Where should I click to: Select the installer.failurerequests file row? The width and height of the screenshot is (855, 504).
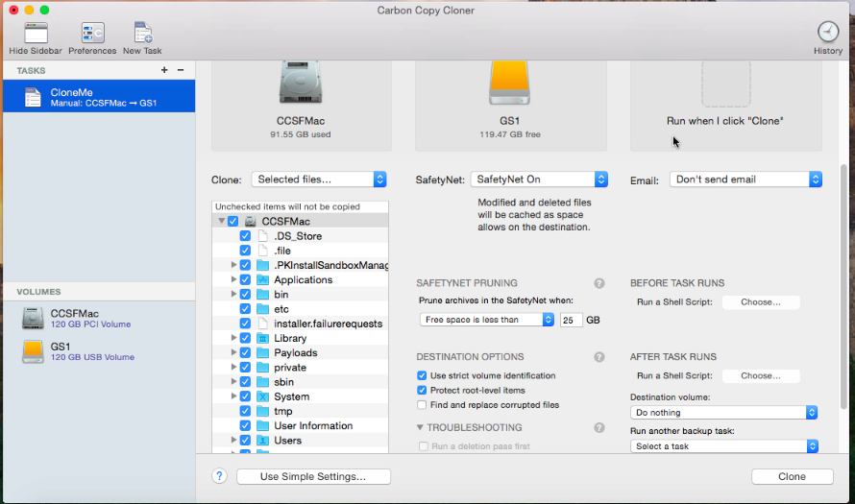click(301, 324)
